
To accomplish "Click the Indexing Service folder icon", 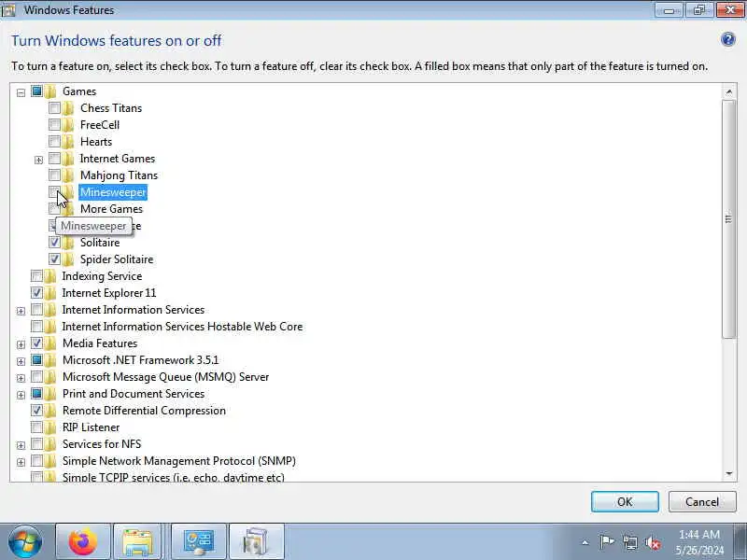I will point(50,276).
